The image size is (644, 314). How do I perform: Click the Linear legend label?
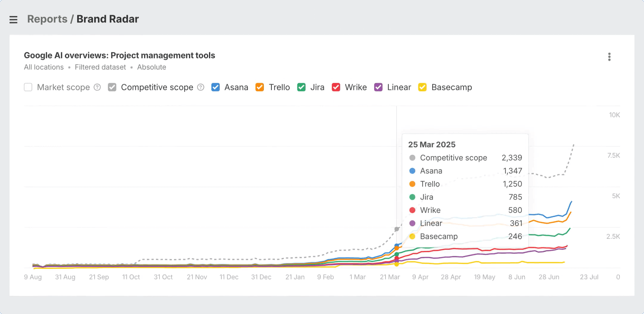(399, 87)
